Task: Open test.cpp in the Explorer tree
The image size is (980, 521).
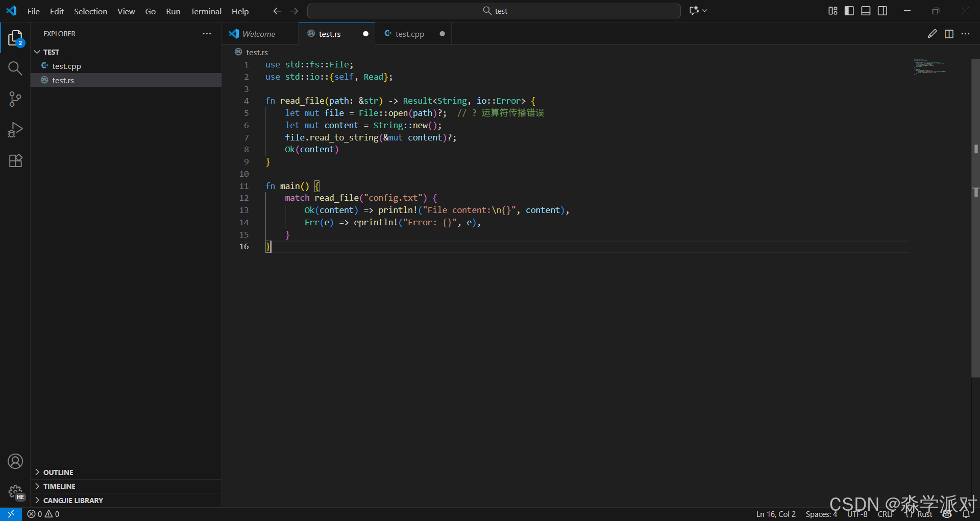Action: [x=126, y=66]
